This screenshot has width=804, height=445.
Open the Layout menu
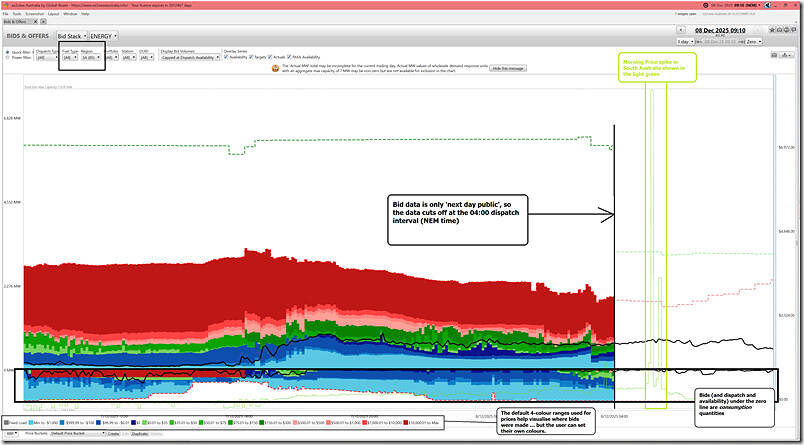click(x=53, y=14)
